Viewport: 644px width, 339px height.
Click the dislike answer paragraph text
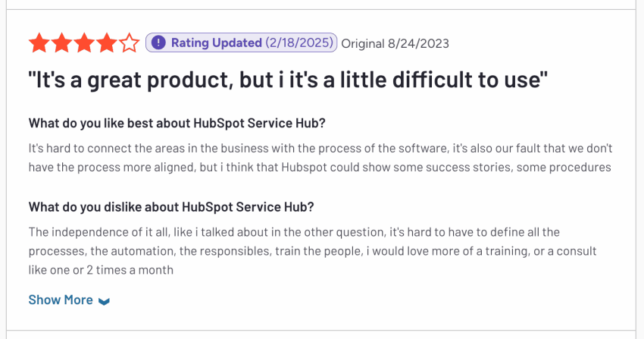[313, 251]
